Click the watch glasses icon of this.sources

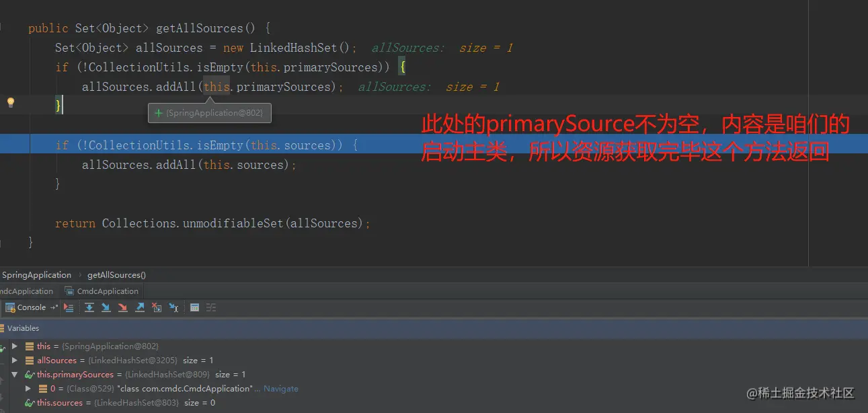[30, 403]
